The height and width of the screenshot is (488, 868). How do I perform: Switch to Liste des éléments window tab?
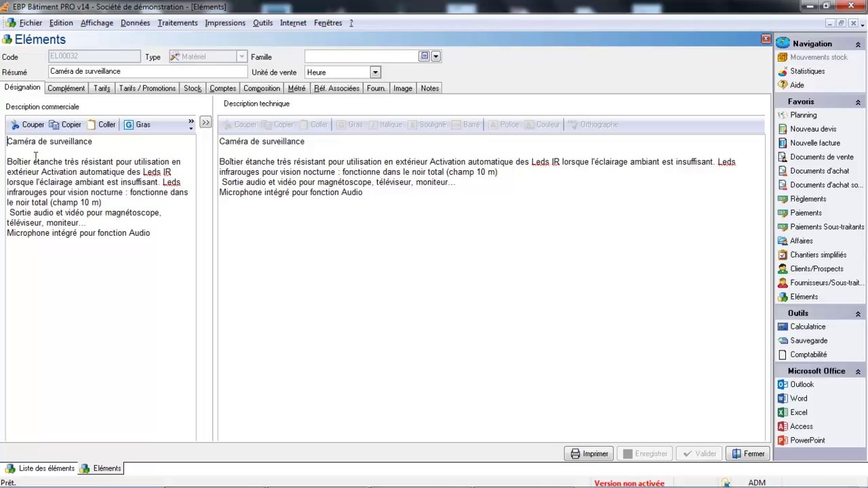click(40, 468)
